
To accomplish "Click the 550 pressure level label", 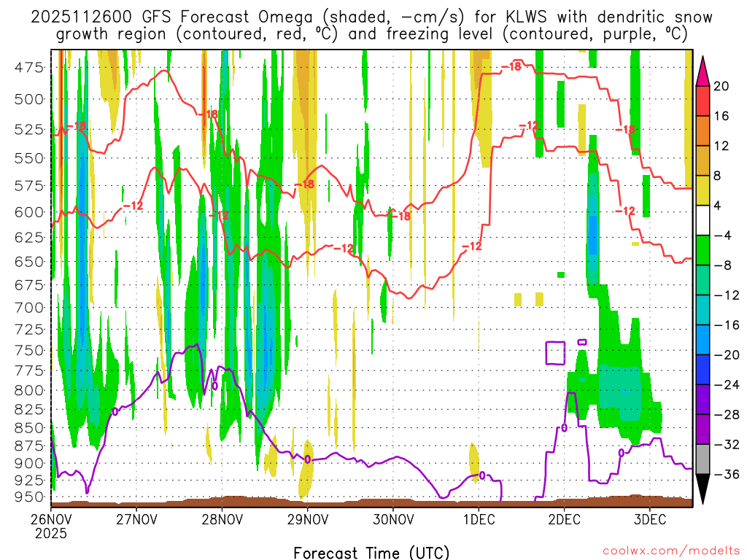I will (29, 158).
